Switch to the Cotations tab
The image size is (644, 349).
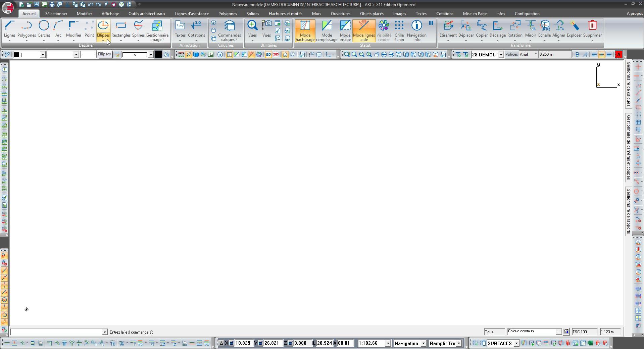click(x=445, y=14)
